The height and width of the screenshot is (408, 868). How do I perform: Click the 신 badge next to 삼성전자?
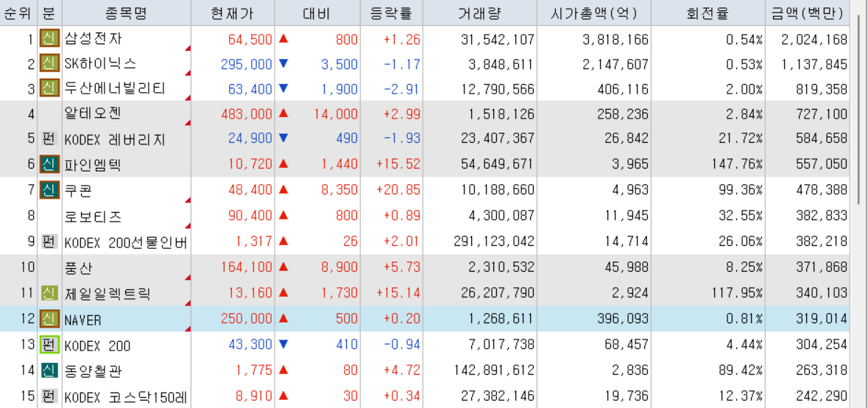pyautogui.click(x=49, y=39)
